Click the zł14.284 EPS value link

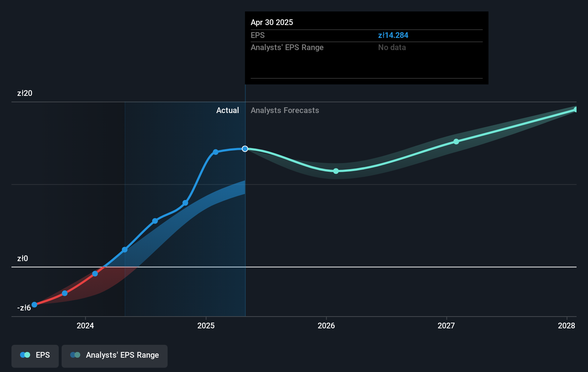(x=394, y=35)
